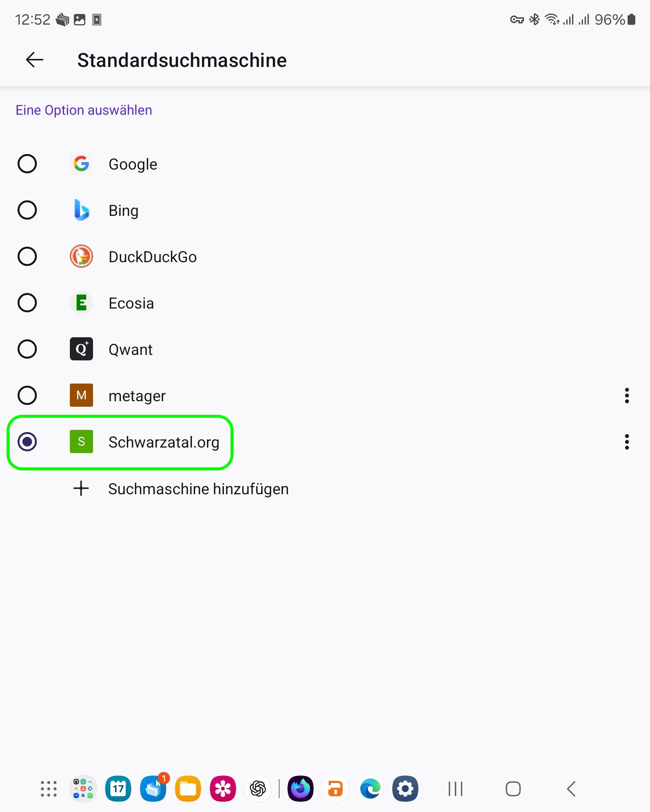The height and width of the screenshot is (812, 650).
Task: Choose the Bing radio button
Action: [x=27, y=210]
